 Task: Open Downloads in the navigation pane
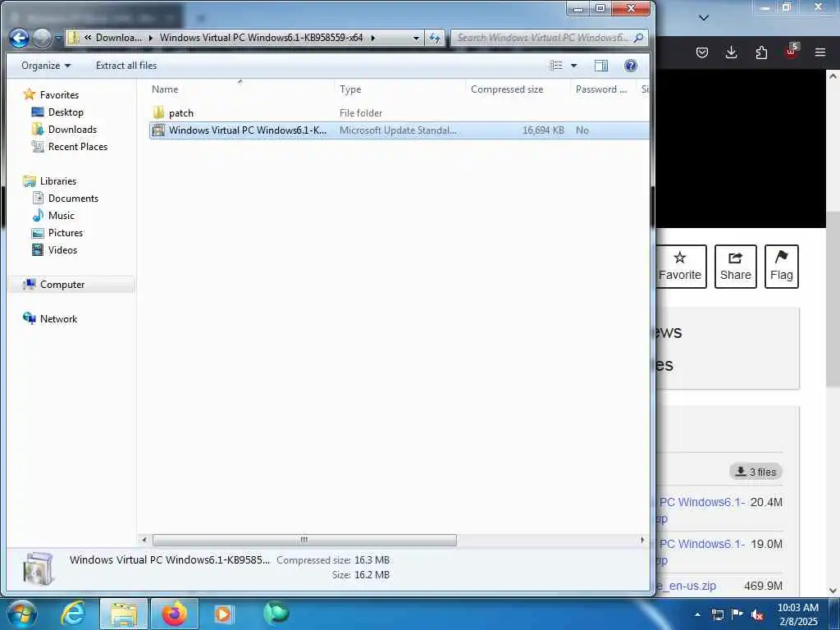[64, 129]
